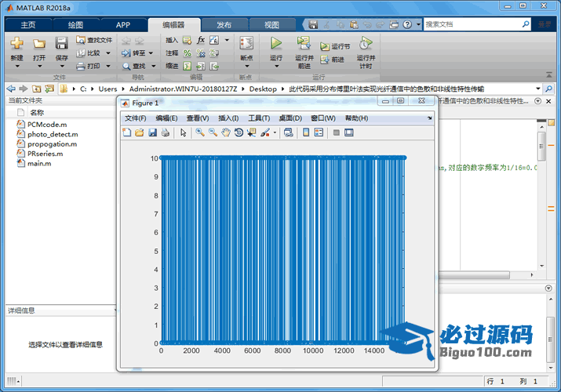Open Edit (编辑) menu in Figure 1
The height and width of the screenshot is (392, 561).
[x=166, y=118]
